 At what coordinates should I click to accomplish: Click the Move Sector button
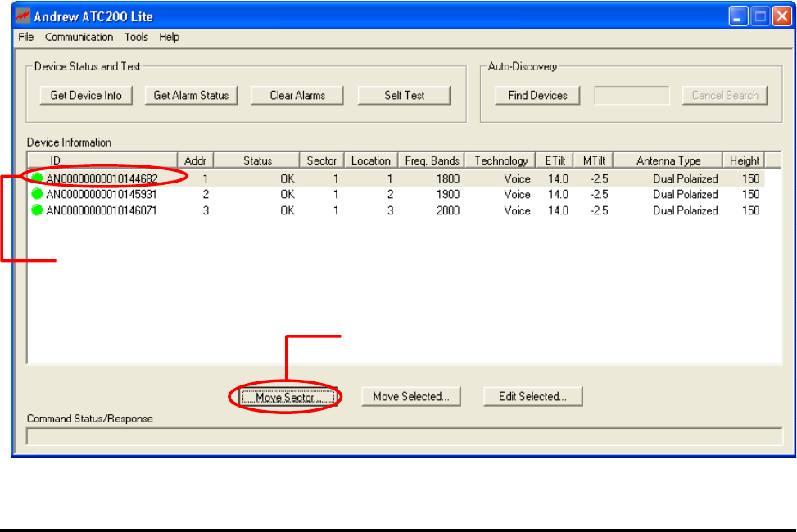[x=288, y=397]
